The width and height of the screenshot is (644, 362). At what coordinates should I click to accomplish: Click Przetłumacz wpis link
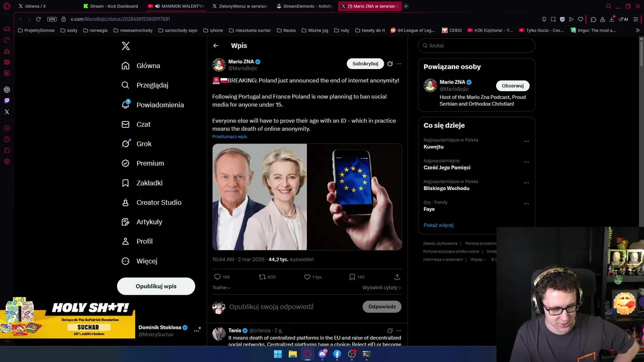[229, 137]
